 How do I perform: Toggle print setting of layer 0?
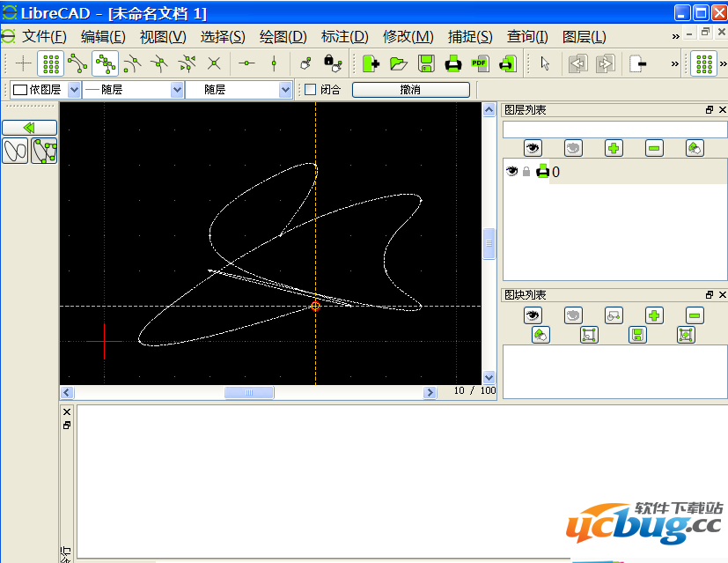pos(542,172)
